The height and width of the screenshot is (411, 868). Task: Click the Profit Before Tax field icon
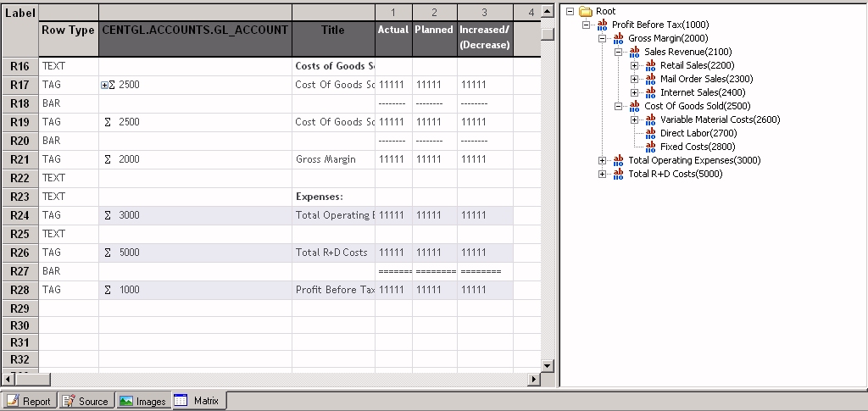[603, 25]
